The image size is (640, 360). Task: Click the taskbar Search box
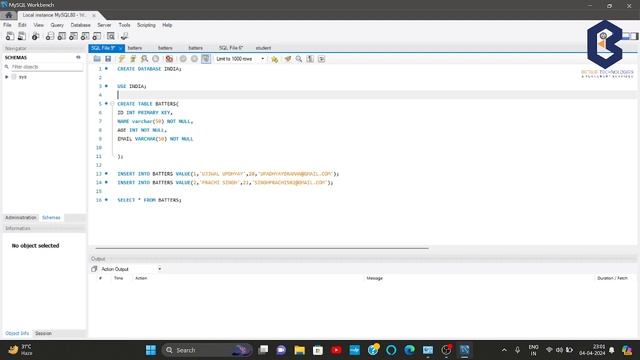pyautogui.click(x=207, y=350)
